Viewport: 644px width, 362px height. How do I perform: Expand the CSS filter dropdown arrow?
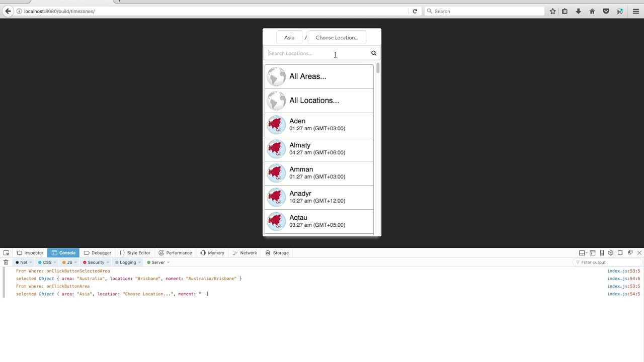coord(54,262)
